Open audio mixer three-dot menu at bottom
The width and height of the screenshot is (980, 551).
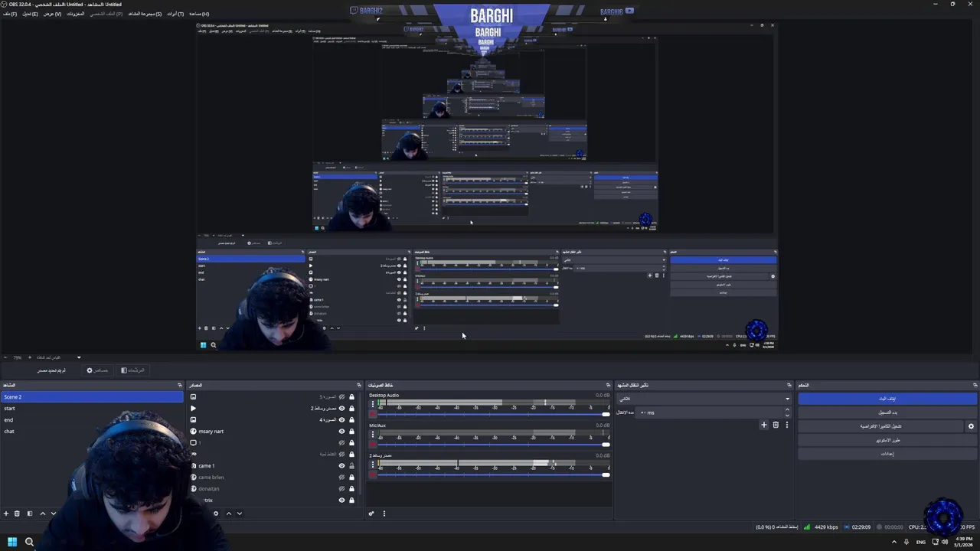[384, 514]
